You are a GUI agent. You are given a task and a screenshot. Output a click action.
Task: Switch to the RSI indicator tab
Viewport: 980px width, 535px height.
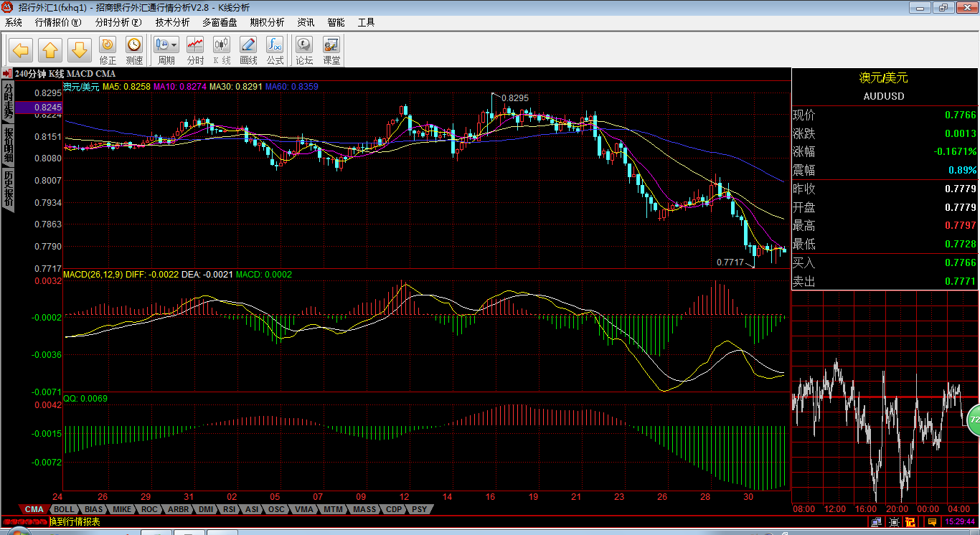229,510
